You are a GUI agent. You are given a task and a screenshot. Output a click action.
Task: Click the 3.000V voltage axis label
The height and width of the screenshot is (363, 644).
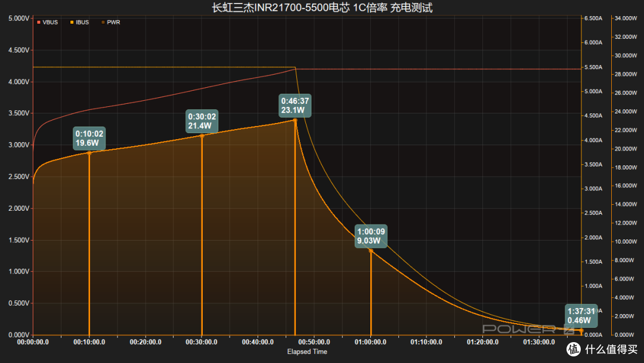[x=19, y=145]
